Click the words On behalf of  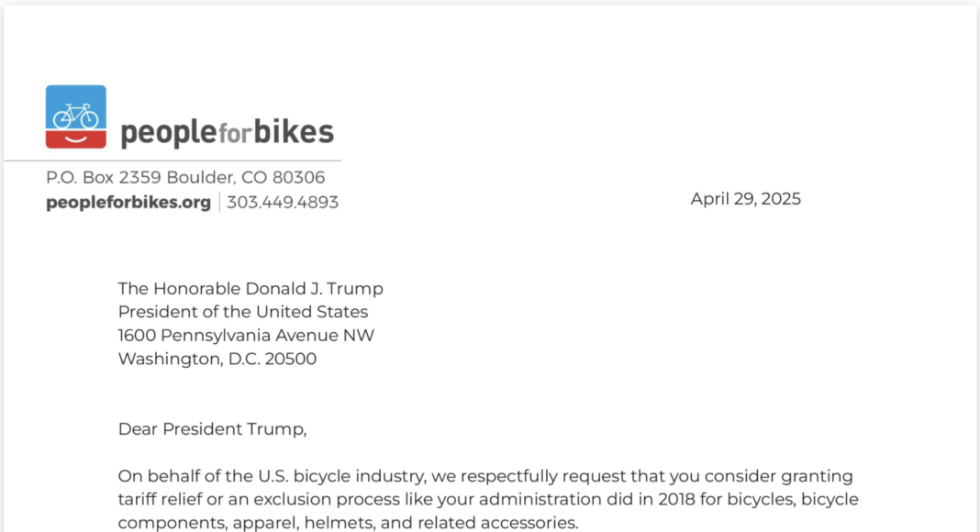pos(161,477)
